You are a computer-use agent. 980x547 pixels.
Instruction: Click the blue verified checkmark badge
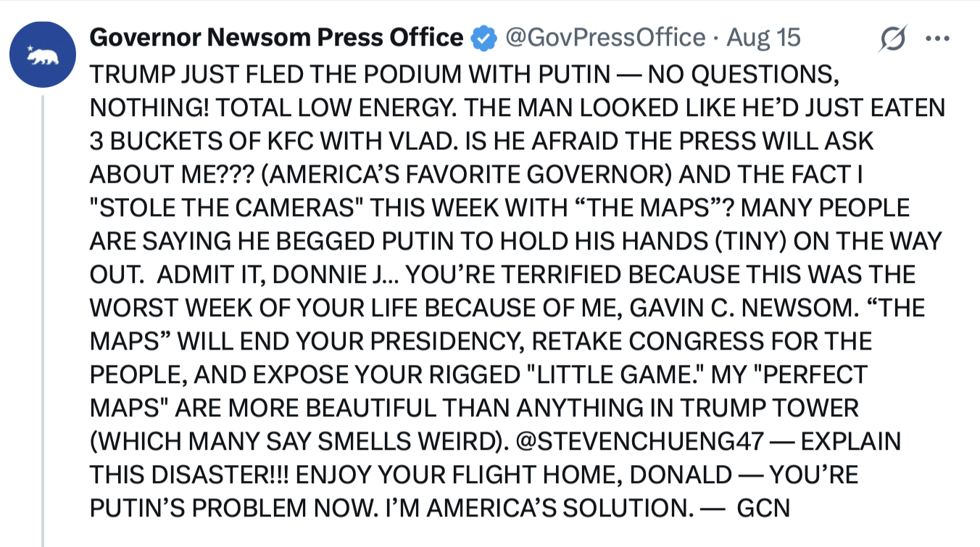tap(482, 38)
